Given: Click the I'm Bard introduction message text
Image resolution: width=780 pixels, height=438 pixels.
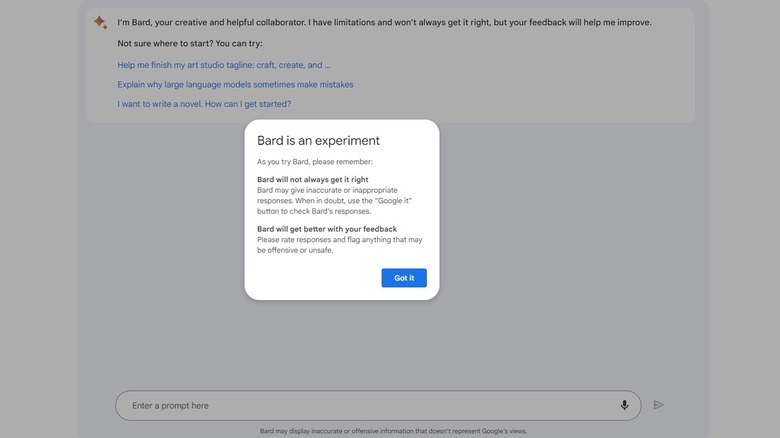Looking at the screenshot, I should [x=384, y=22].
